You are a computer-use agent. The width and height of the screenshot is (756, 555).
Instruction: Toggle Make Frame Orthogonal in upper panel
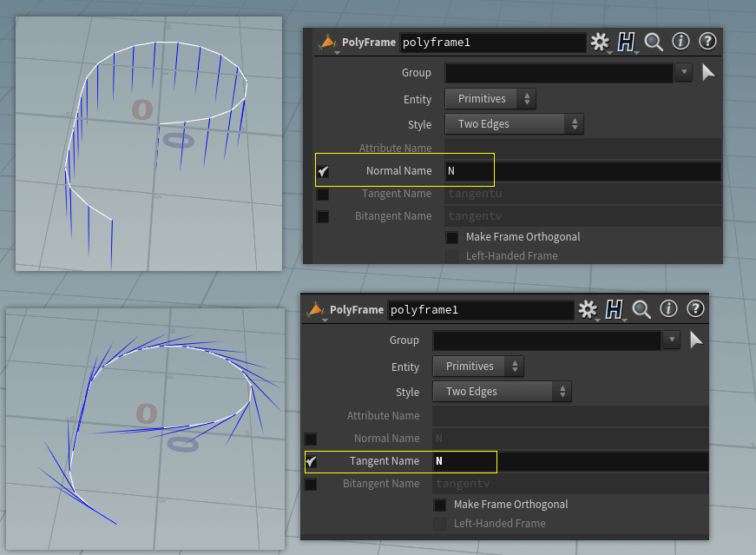tap(451, 237)
